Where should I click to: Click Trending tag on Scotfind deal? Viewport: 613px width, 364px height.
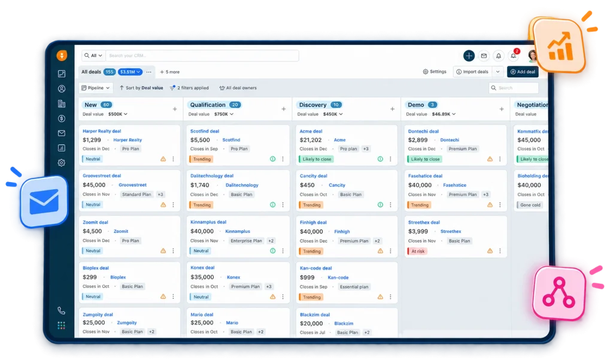(201, 159)
